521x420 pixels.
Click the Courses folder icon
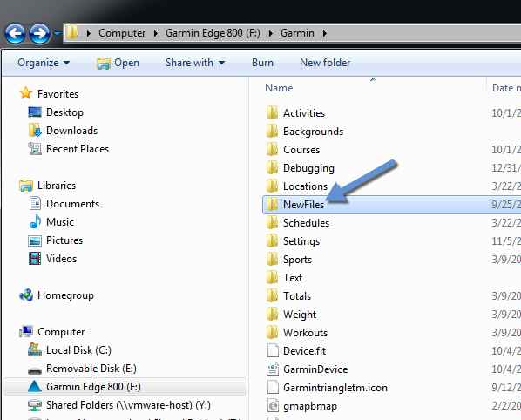(272, 150)
